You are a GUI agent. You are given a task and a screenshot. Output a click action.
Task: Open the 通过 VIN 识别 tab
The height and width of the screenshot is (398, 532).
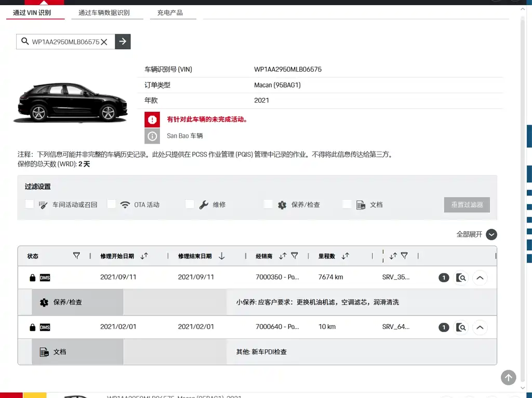tap(32, 13)
